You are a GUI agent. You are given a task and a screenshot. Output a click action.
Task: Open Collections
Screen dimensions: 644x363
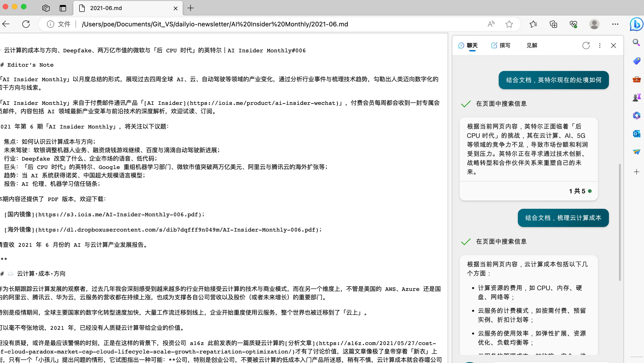tap(553, 24)
